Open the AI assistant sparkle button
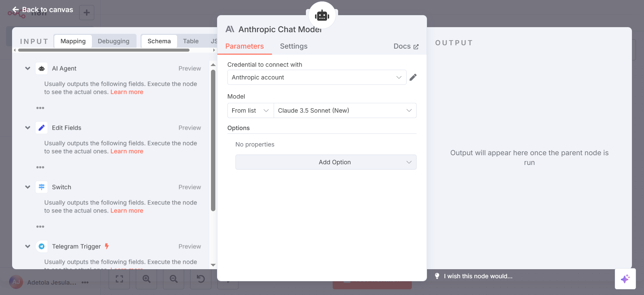The width and height of the screenshot is (644, 295). [x=625, y=279]
